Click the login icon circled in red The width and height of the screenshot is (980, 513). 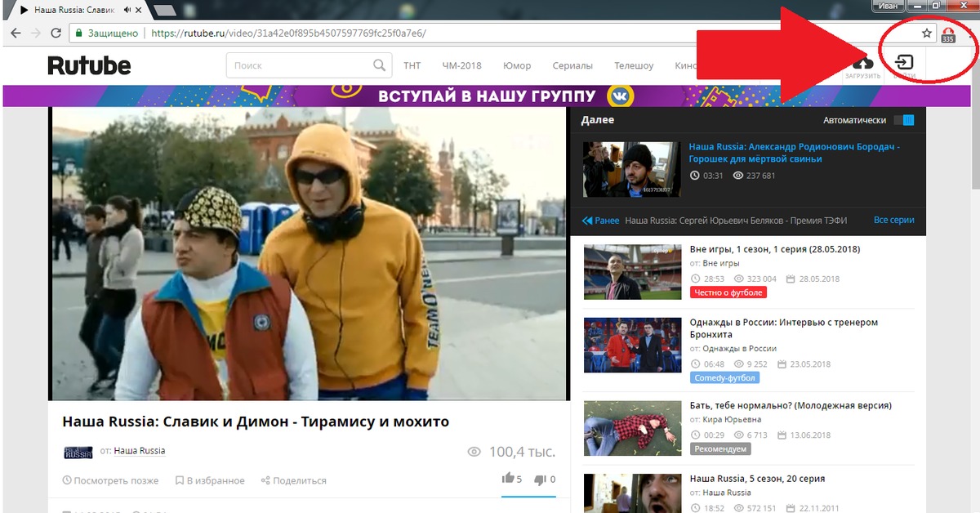(x=904, y=63)
